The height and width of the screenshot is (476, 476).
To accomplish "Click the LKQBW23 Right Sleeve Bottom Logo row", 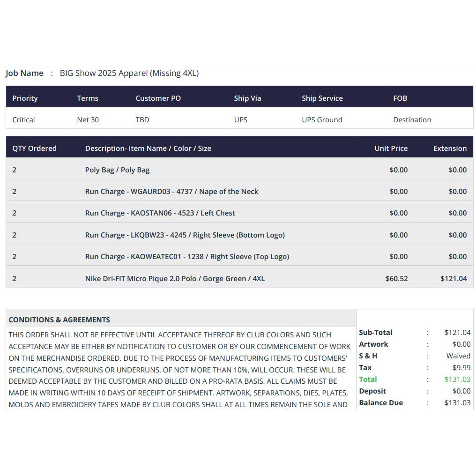I will pos(239,235).
